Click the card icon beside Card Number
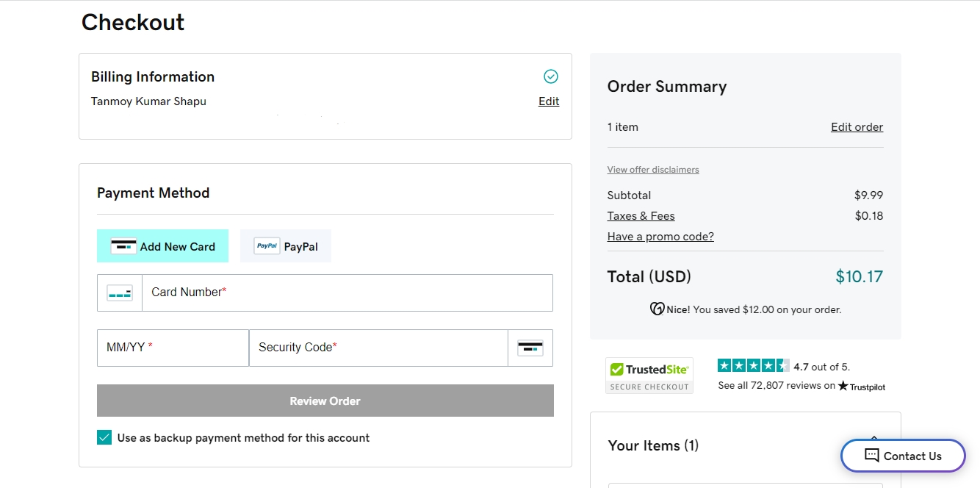980x488 pixels. 120,293
